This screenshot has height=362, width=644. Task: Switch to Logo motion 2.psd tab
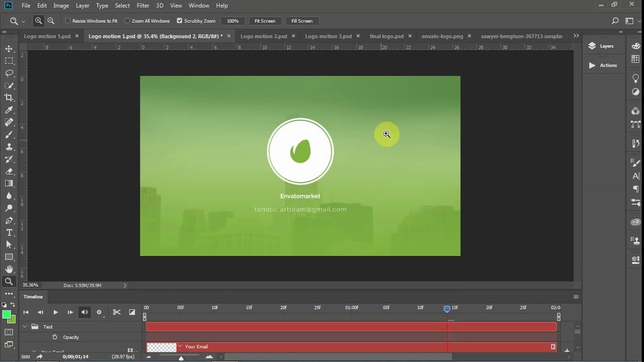click(x=264, y=36)
